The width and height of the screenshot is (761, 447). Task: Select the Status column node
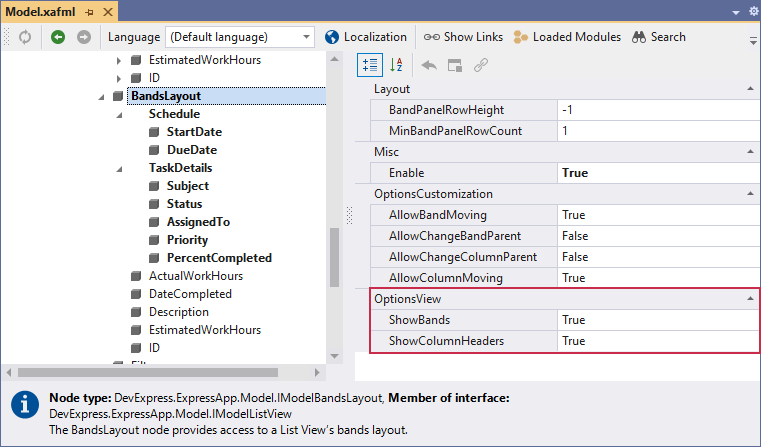[x=184, y=204]
